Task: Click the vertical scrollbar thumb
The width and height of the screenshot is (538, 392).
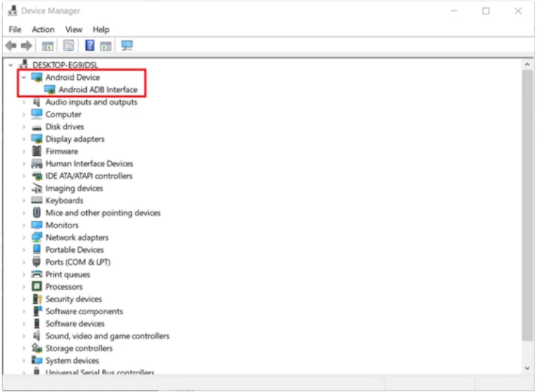Action: point(527,206)
